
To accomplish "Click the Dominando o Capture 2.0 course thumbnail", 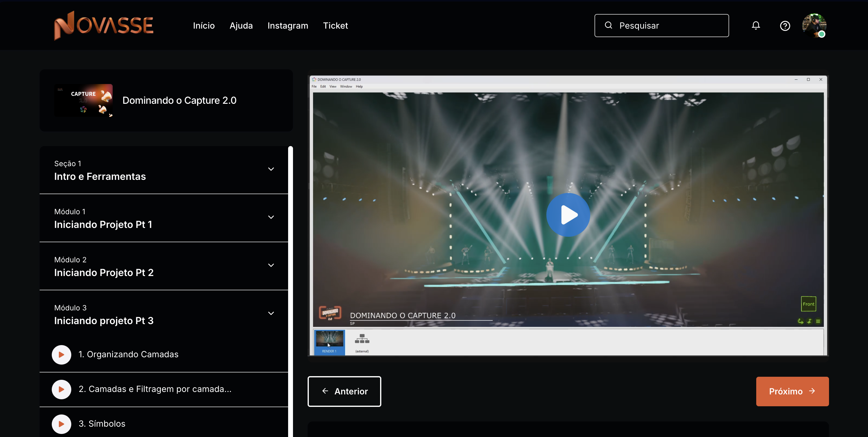I will tap(83, 100).
